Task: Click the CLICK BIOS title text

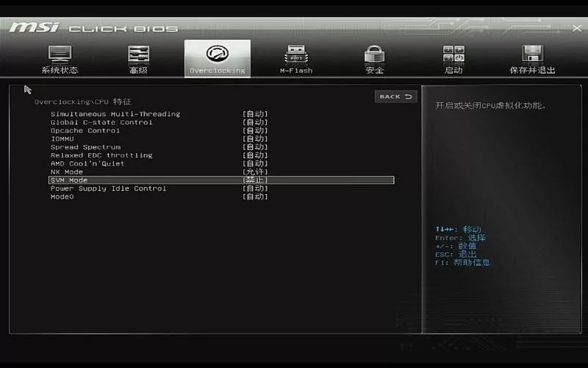Action: pyautogui.click(x=123, y=29)
